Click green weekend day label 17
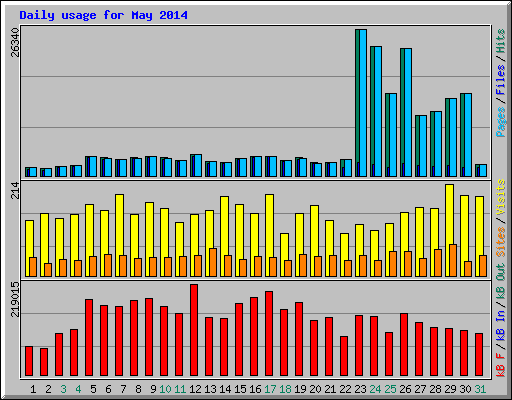Image resolution: width=512 pixels, height=400 pixels. 270,389
